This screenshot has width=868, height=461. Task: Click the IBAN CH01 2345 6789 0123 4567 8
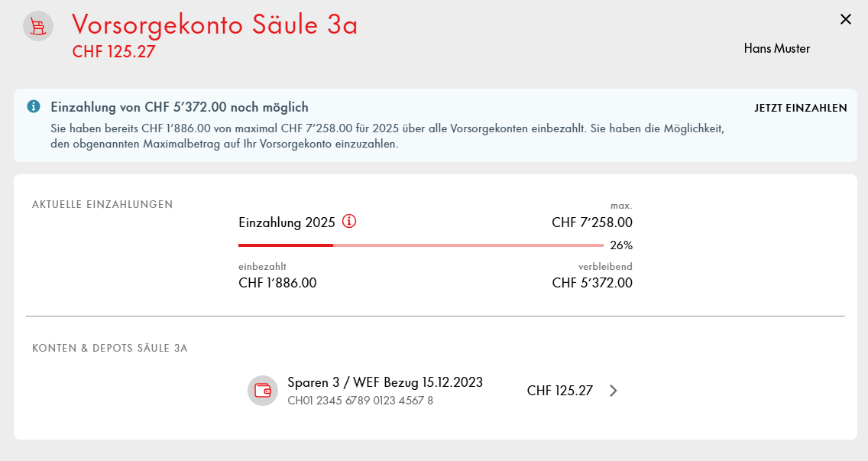click(360, 401)
